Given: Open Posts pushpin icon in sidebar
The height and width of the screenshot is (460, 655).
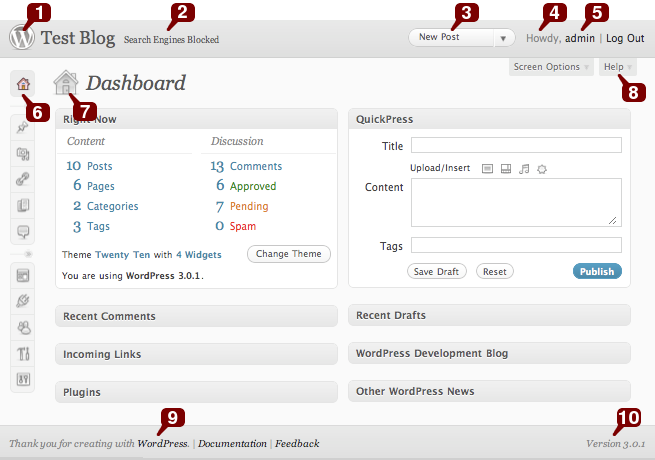Looking at the screenshot, I should click(23, 127).
